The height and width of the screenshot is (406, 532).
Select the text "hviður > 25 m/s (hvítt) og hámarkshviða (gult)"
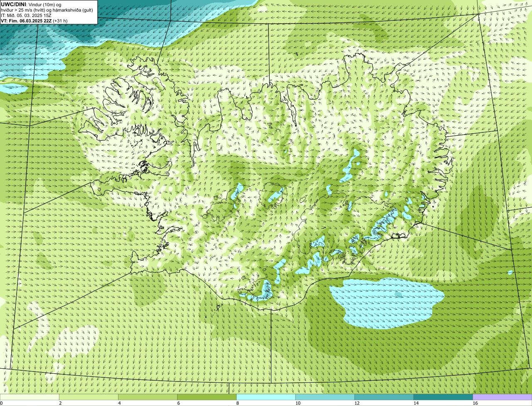click(x=47, y=10)
